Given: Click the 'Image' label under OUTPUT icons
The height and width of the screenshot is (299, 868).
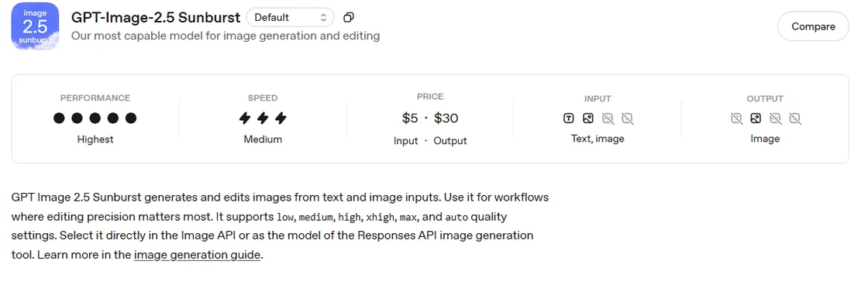Looking at the screenshot, I should pos(765,139).
